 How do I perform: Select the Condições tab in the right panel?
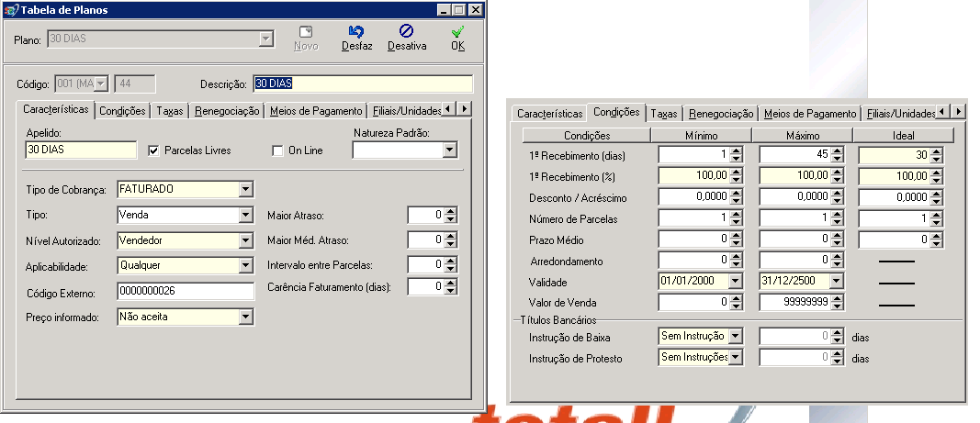(x=616, y=112)
